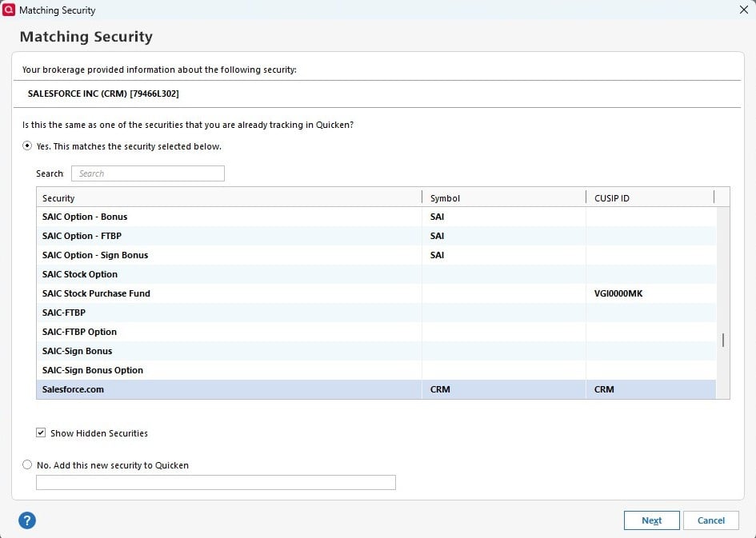Select the 'SAIC-Sign Bonus Option' row
Viewport: 756px width, 538px height.
pyautogui.click(x=376, y=370)
